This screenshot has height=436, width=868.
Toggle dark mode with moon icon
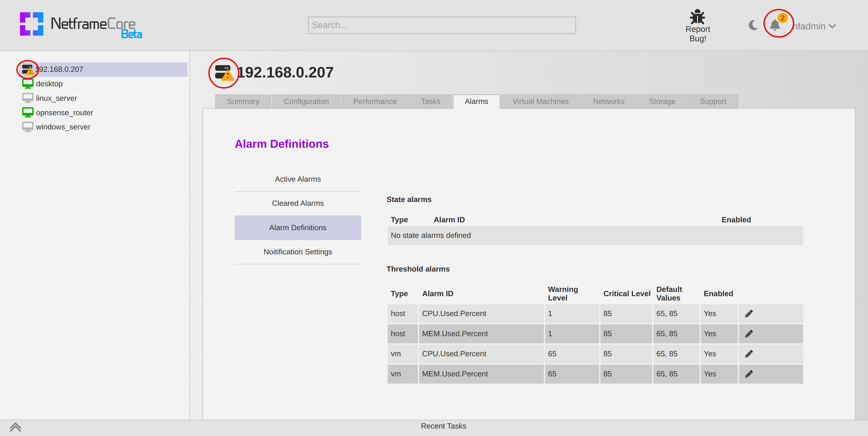pyautogui.click(x=753, y=25)
